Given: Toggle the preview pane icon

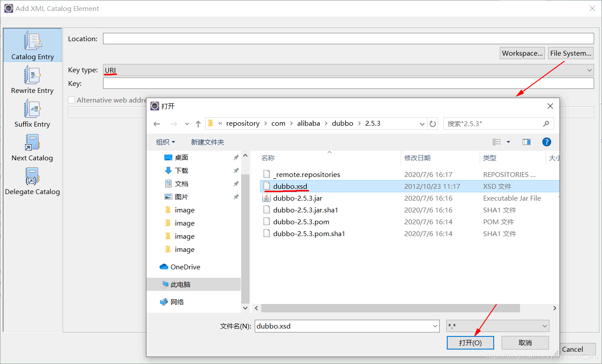Looking at the screenshot, I should (x=527, y=142).
